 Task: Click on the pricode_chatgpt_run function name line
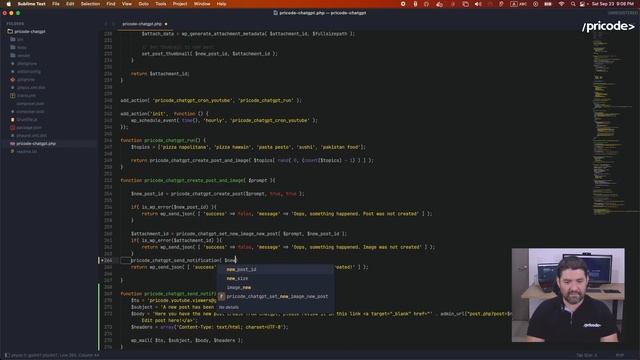pyautogui.click(x=171, y=140)
